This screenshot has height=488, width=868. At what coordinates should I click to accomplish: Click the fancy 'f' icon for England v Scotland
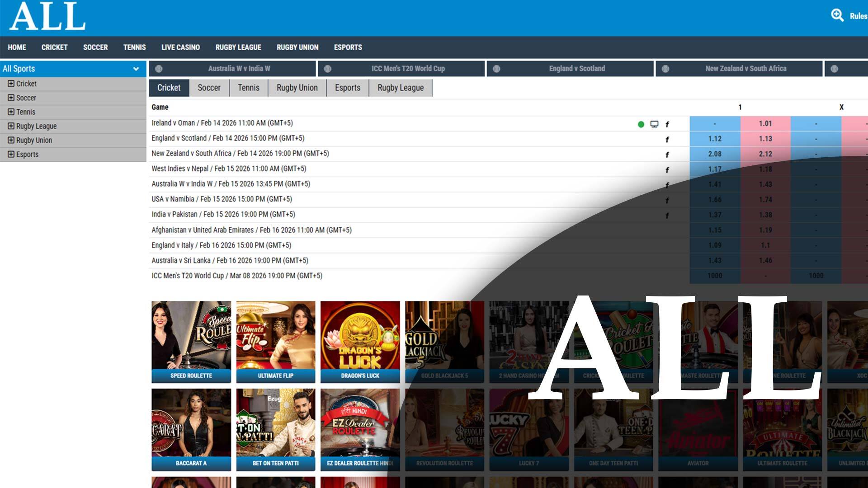pos(667,140)
